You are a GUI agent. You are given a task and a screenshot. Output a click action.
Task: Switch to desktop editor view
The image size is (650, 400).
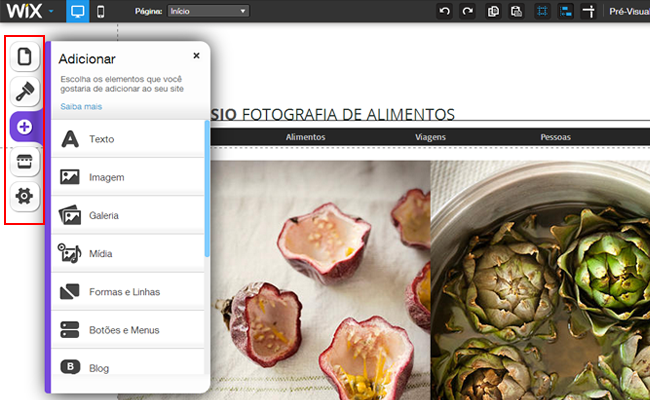point(78,11)
